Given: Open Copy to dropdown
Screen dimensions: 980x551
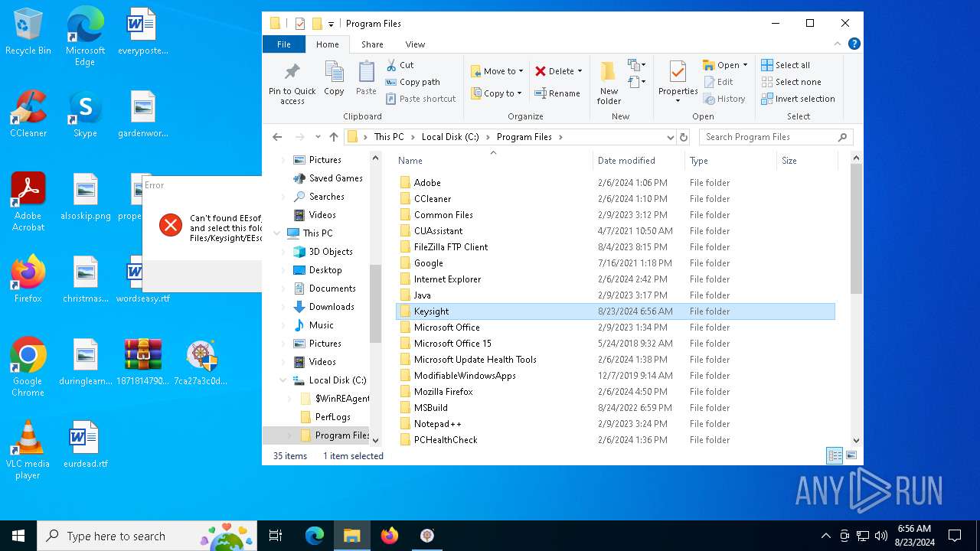Looking at the screenshot, I should (x=495, y=93).
